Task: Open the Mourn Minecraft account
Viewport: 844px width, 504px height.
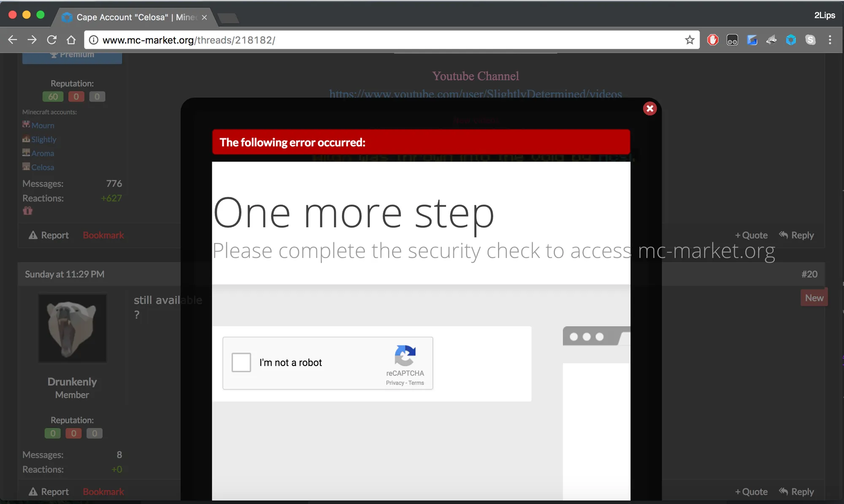Action: 43,125
